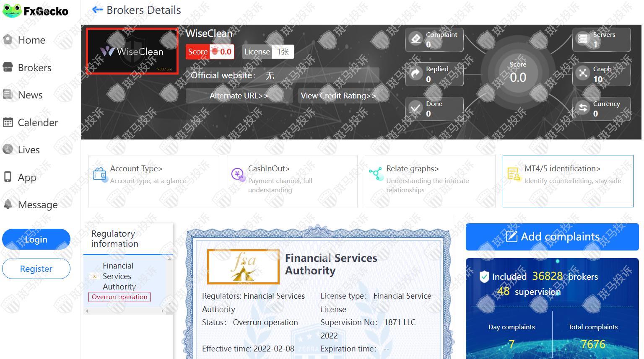
Task: Open the Calender sidebar item
Action: (x=37, y=122)
